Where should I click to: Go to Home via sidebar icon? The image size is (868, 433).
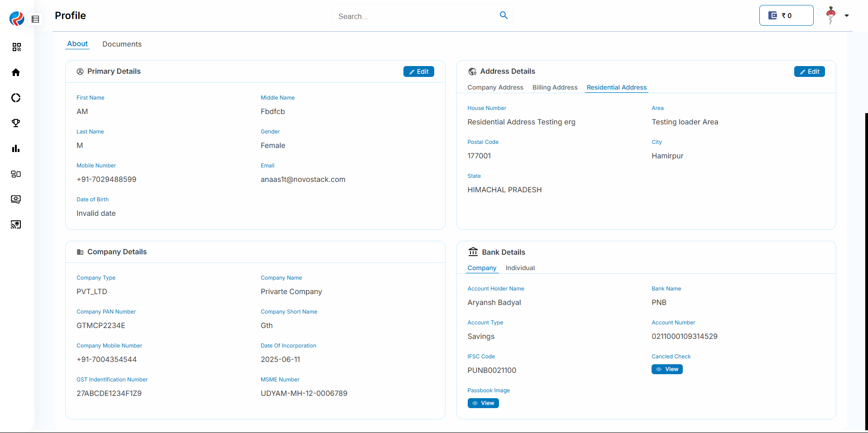tap(16, 72)
